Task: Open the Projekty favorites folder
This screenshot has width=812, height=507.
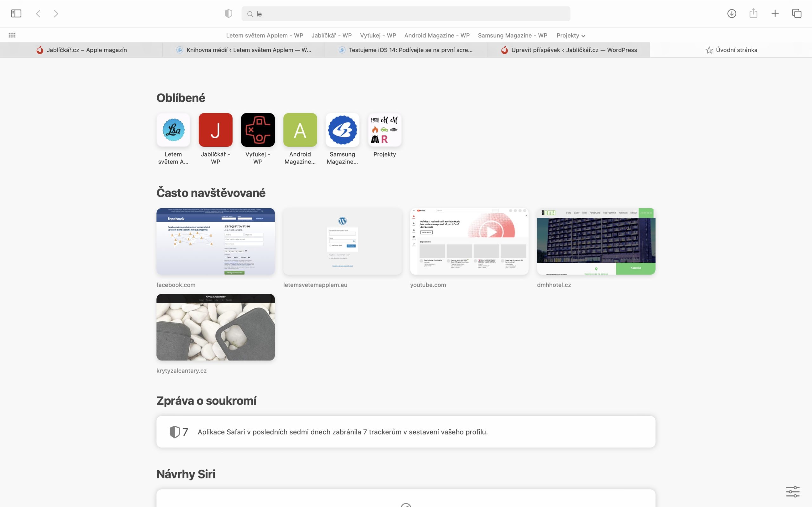Action: pos(384,130)
